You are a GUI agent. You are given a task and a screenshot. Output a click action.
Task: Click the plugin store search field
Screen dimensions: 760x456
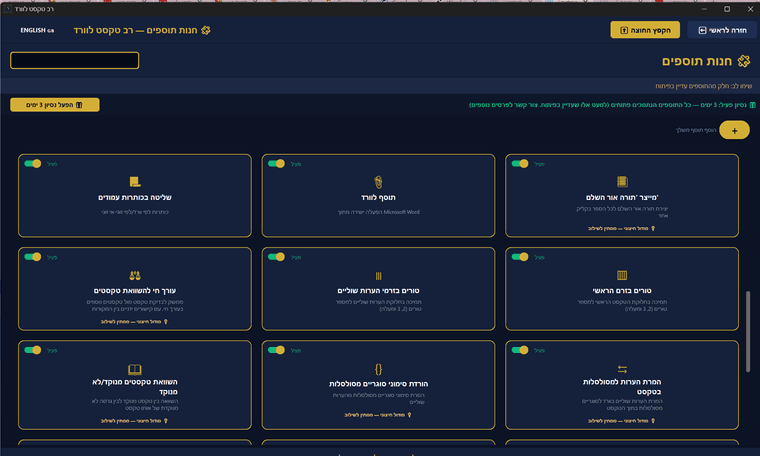pos(75,61)
